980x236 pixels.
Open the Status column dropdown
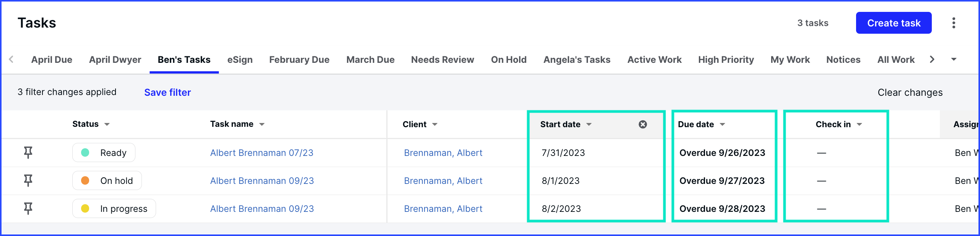coord(107,124)
